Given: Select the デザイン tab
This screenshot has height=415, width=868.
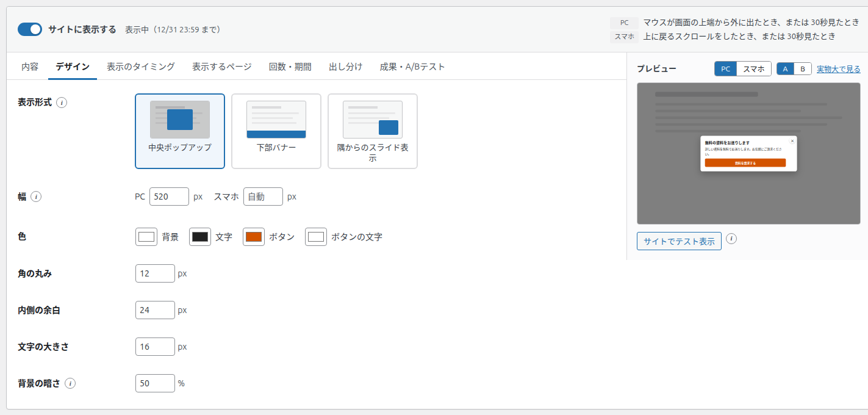Looking at the screenshot, I should point(73,67).
